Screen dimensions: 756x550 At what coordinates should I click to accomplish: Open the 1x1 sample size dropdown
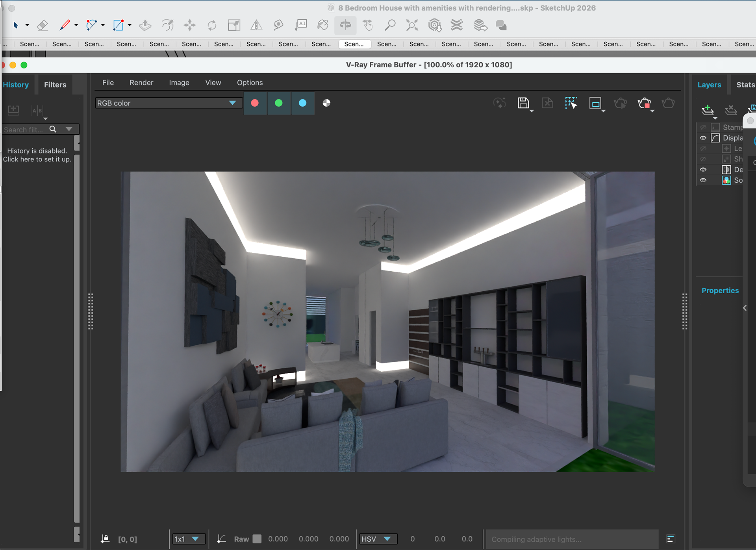click(189, 539)
